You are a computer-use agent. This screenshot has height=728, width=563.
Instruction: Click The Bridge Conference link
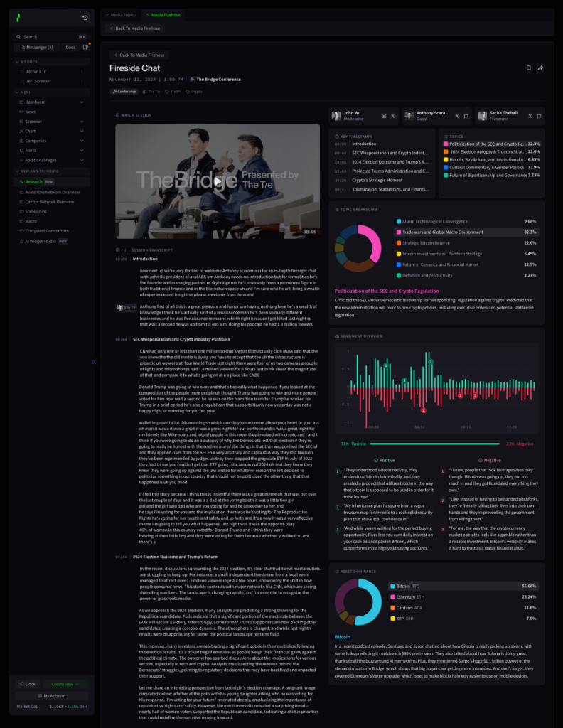click(x=218, y=80)
